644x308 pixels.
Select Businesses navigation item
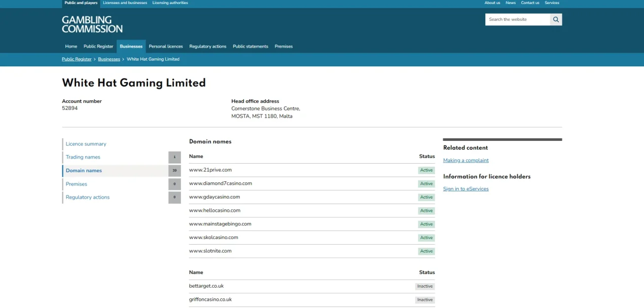pos(131,46)
